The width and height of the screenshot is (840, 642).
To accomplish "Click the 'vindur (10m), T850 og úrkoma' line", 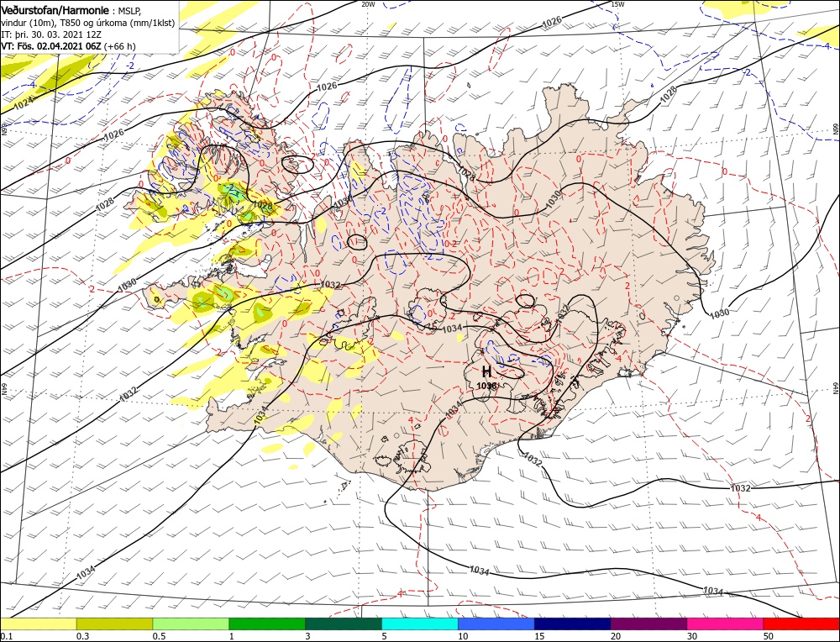I will (88, 23).
